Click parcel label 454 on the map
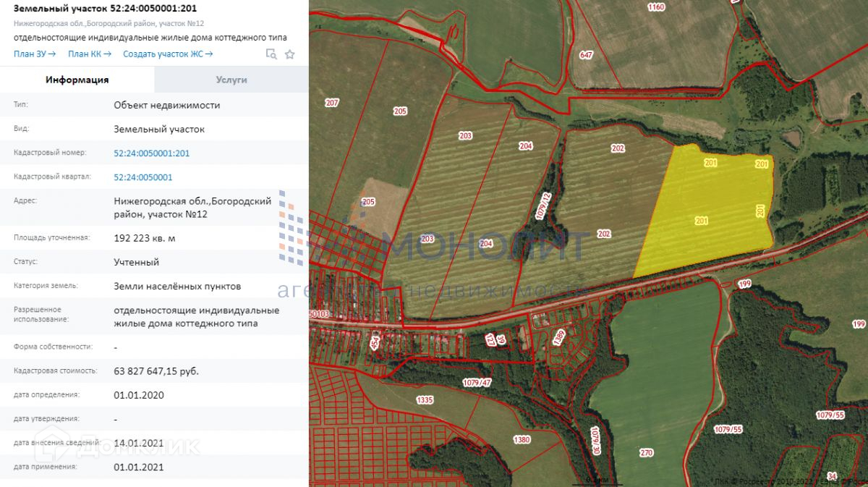The image size is (868, 487). [375, 343]
